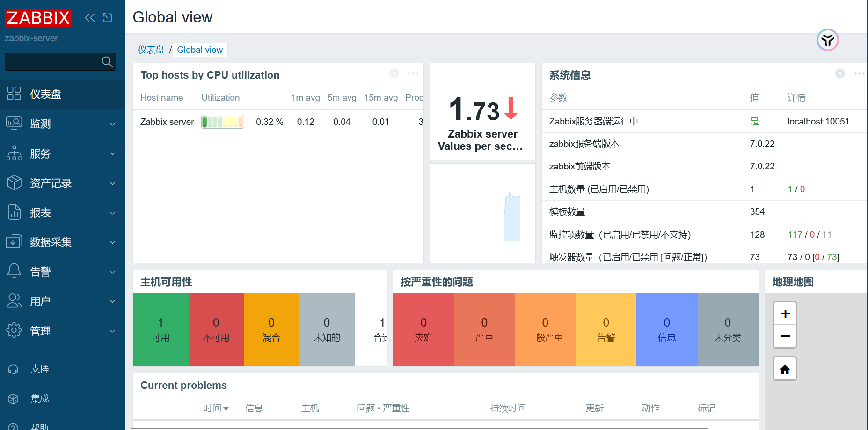Click the 灾难 severity tile
868x430 pixels.
pyautogui.click(x=423, y=330)
